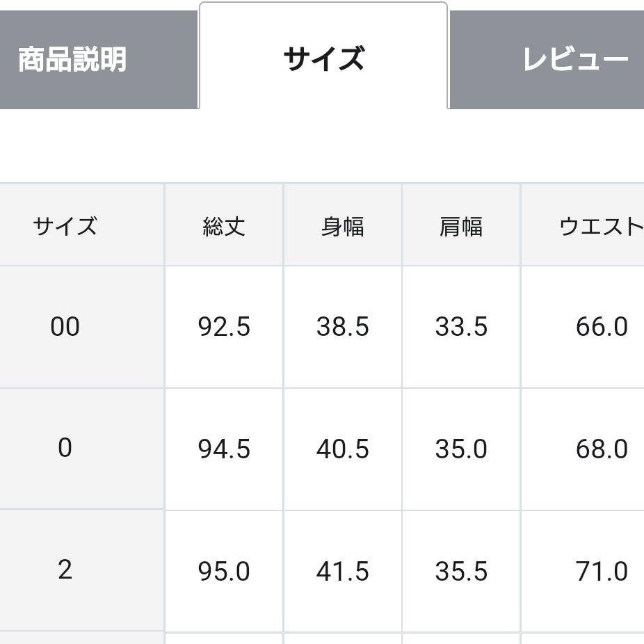This screenshot has height=644, width=644.
Task: Click the 92.5 total length cell
Action: point(224,327)
